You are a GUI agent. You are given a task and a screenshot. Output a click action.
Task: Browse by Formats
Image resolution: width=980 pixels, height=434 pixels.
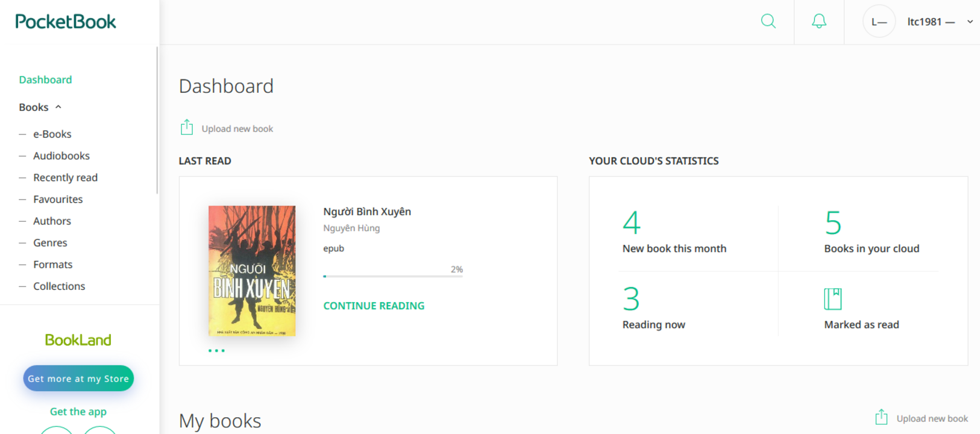coord(52,264)
